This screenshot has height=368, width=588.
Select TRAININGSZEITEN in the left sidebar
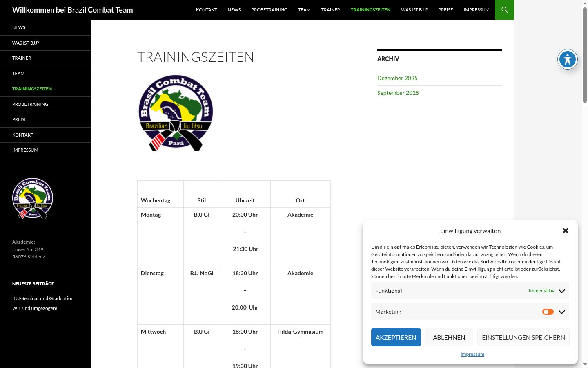click(x=45, y=89)
